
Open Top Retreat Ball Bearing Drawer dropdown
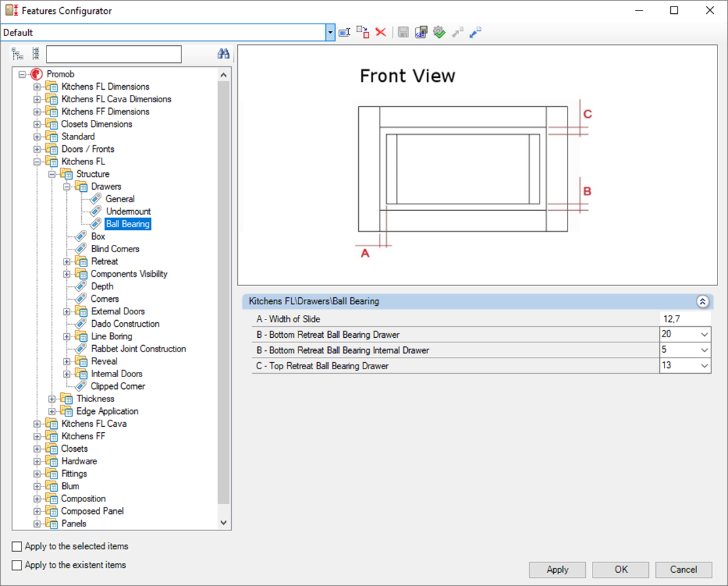pos(704,366)
